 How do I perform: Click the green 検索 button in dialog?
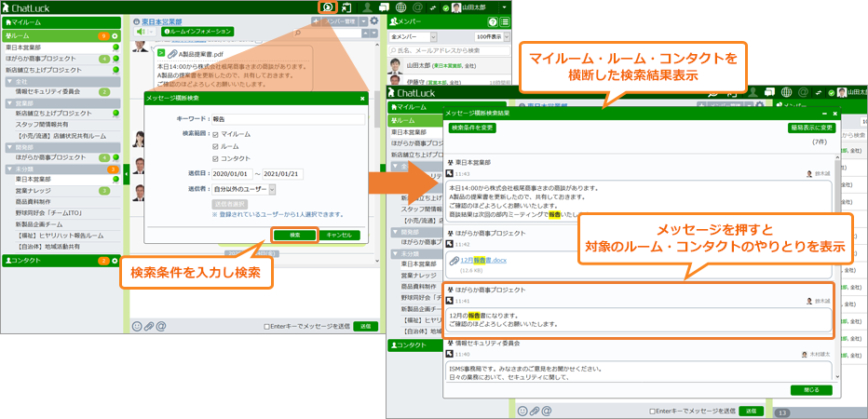coord(295,235)
